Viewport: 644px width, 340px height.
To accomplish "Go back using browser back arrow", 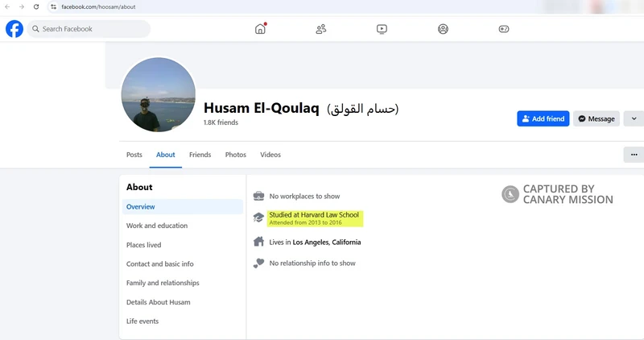I will [7, 6].
